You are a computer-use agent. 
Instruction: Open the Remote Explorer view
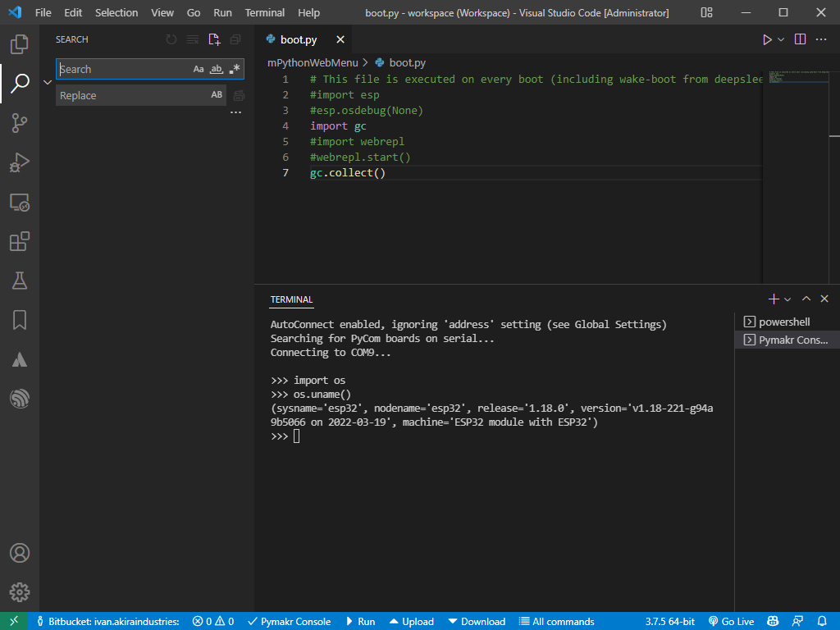click(x=20, y=203)
